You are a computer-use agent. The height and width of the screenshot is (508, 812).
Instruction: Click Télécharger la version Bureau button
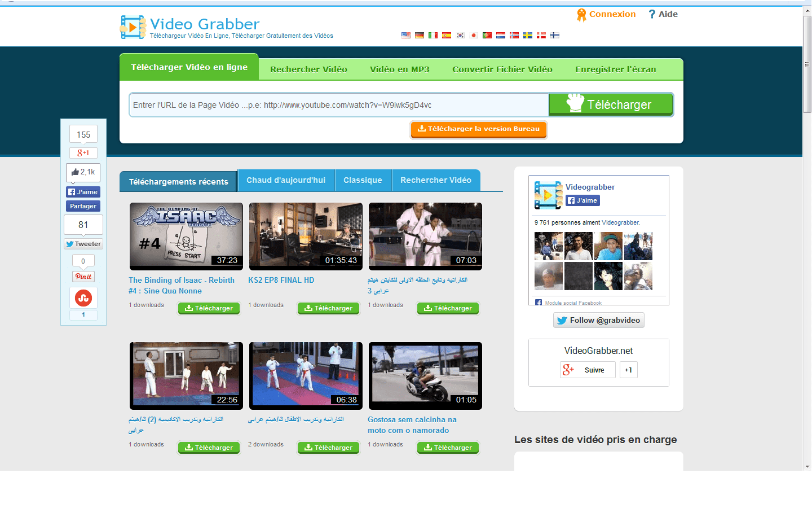pos(479,129)
